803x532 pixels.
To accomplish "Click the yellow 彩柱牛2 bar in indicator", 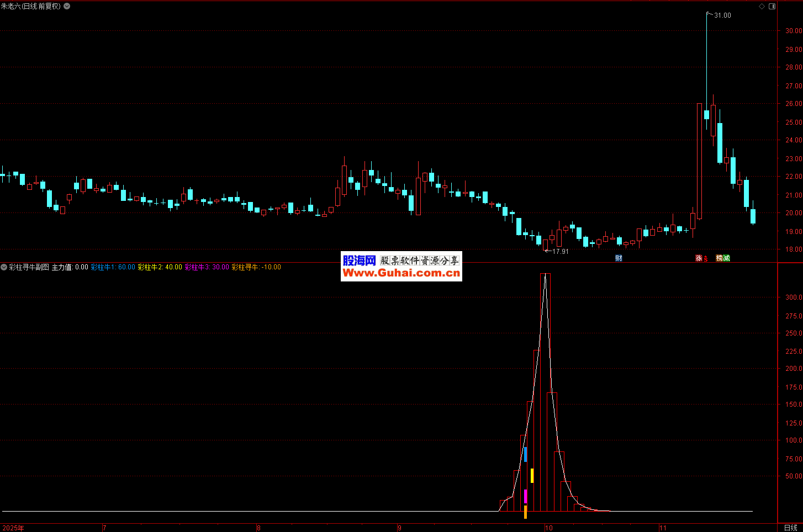I will pos(532,476).
